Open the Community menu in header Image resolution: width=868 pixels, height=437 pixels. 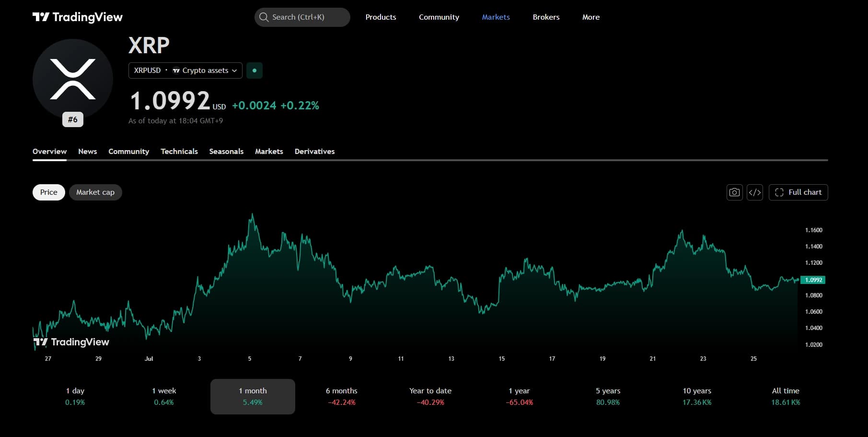(x=439, y=17)
